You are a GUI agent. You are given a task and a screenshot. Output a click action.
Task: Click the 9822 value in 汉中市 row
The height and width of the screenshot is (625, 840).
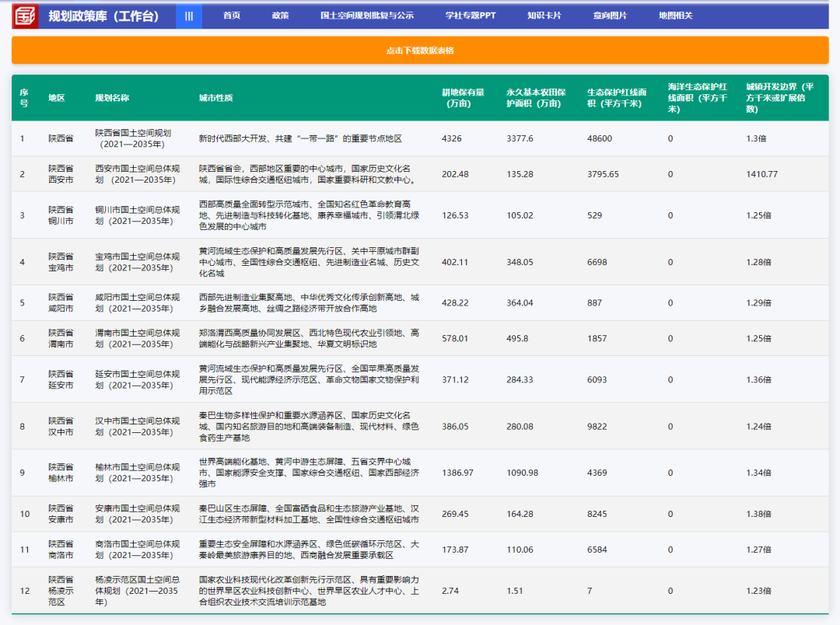597,426
